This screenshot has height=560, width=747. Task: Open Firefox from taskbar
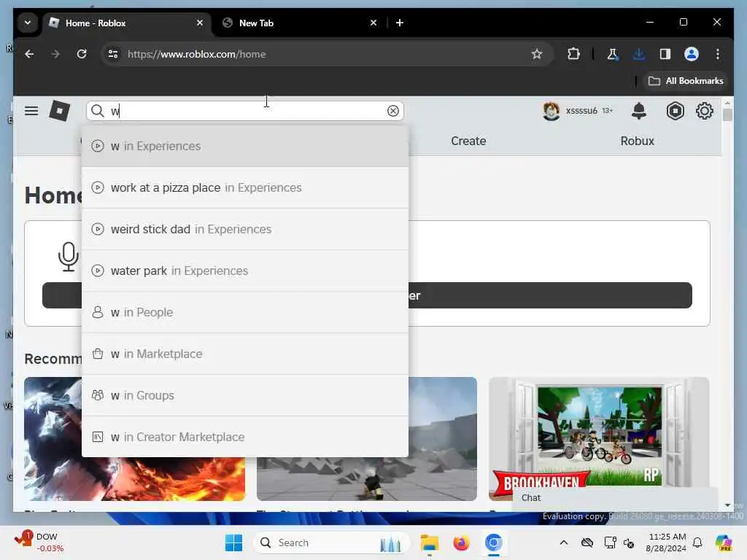coord(461,542)
